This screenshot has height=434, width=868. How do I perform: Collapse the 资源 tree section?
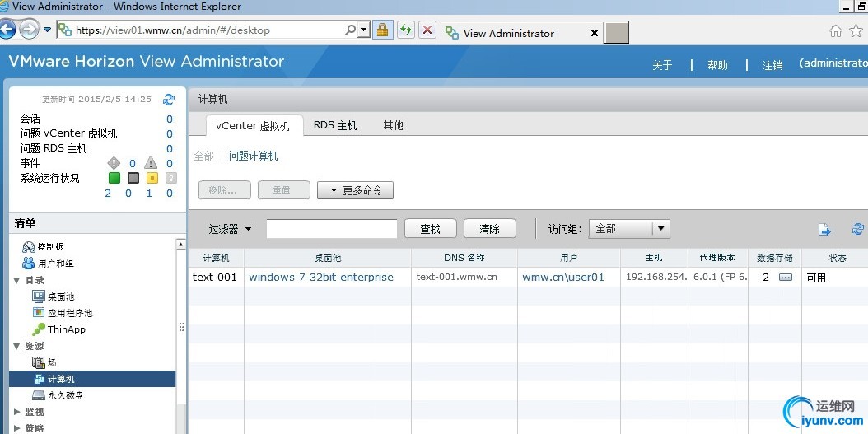point(16,346)
